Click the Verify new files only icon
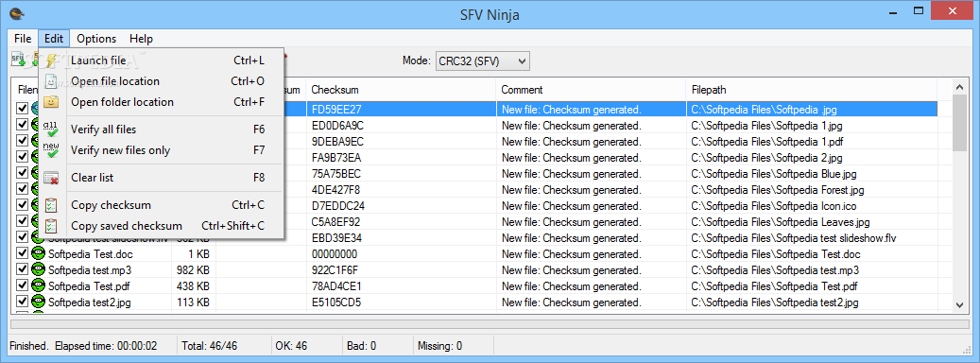The image size is (980, 363). [51, 150]
